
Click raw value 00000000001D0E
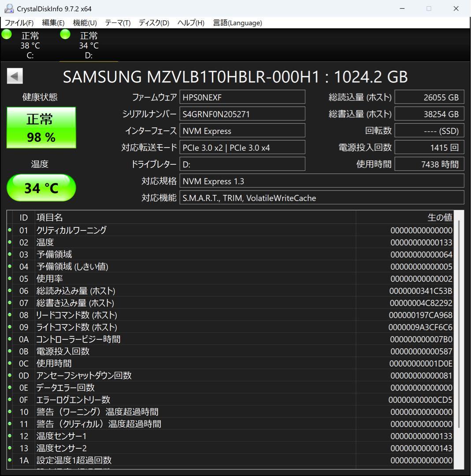[x=421, y=363]
